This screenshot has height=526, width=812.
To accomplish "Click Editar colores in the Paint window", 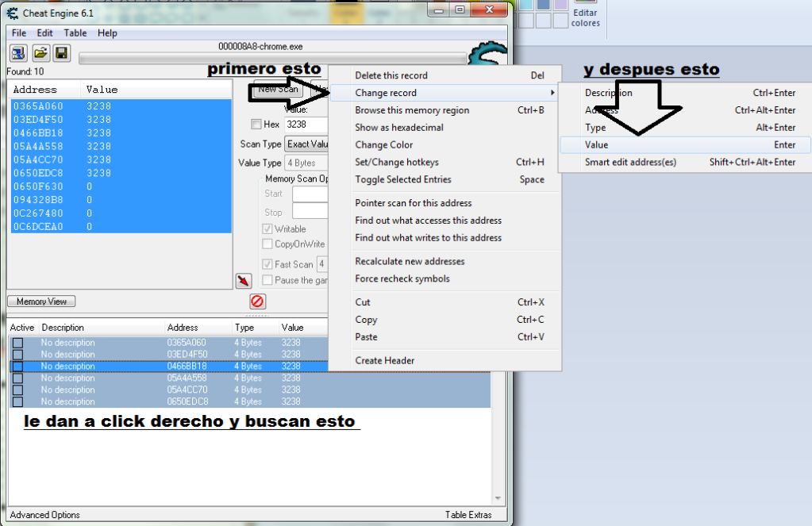I will [585, 18].
